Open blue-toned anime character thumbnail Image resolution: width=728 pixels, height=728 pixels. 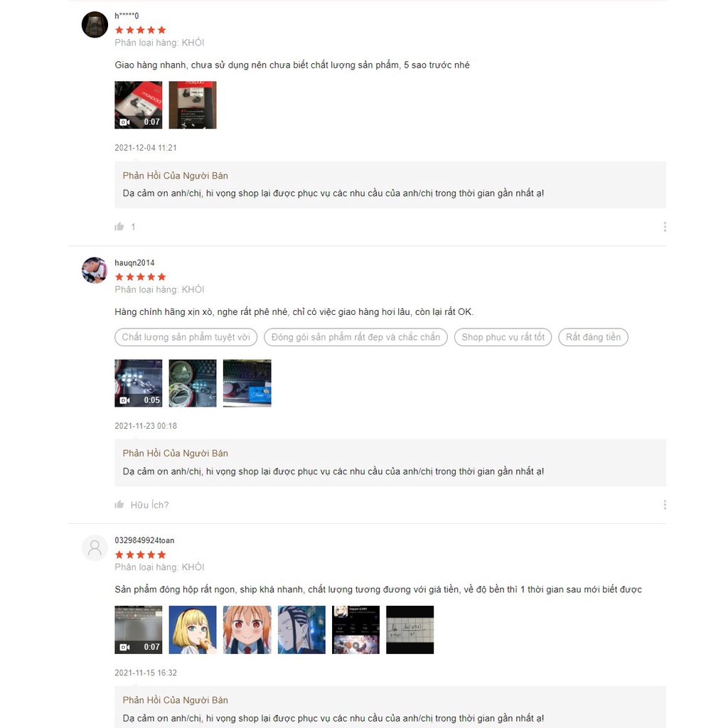[301, 630]
